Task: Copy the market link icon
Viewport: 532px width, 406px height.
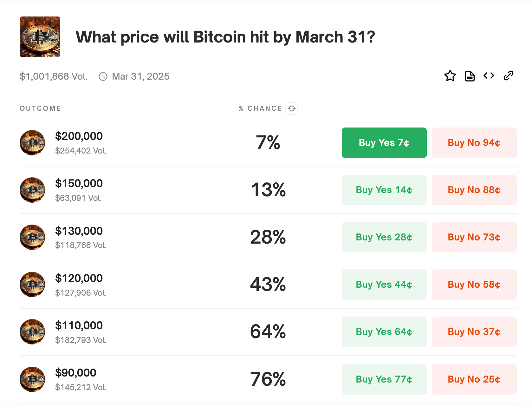Action: coord(509,76)
